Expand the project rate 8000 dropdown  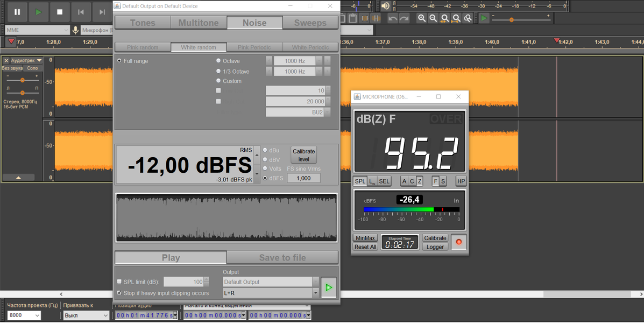point(24,315)
